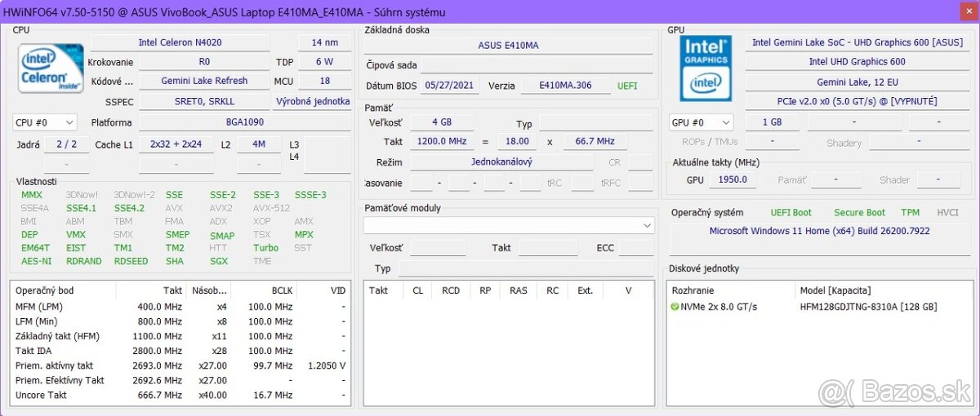Click the Výrobná jednotka button
Image resolution: width=980 pixels, height=416 pixels.
coord(312,101)
